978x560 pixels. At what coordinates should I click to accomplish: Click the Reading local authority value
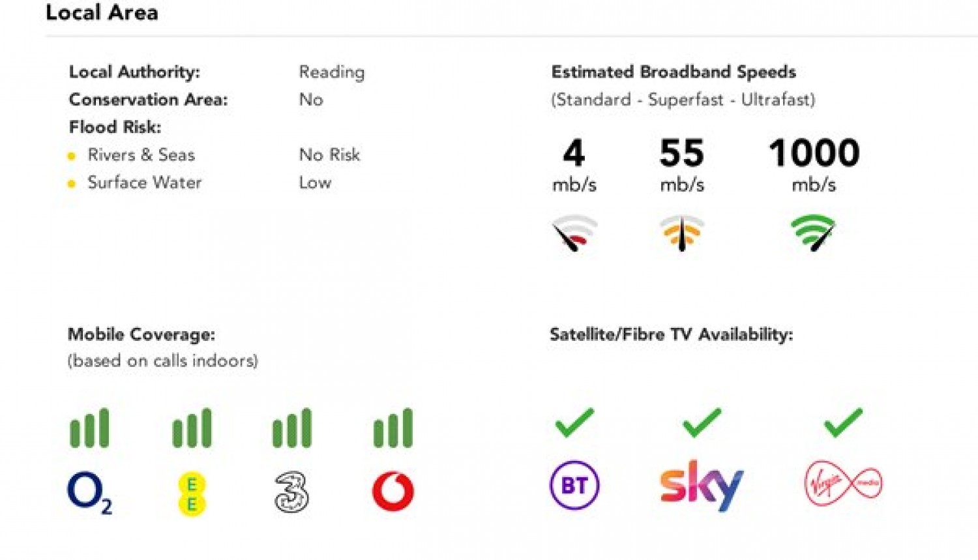coord(331,72)
